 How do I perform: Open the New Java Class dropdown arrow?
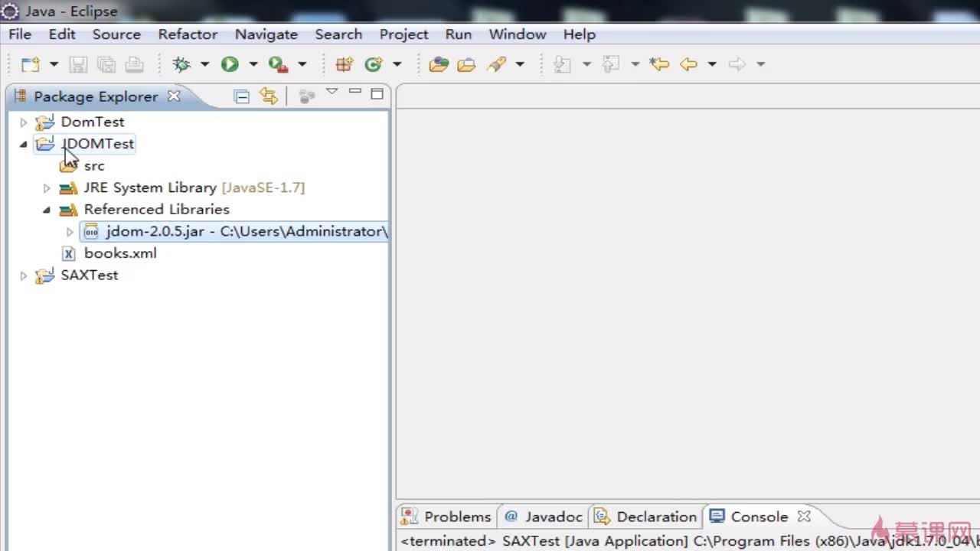(397, 64)
